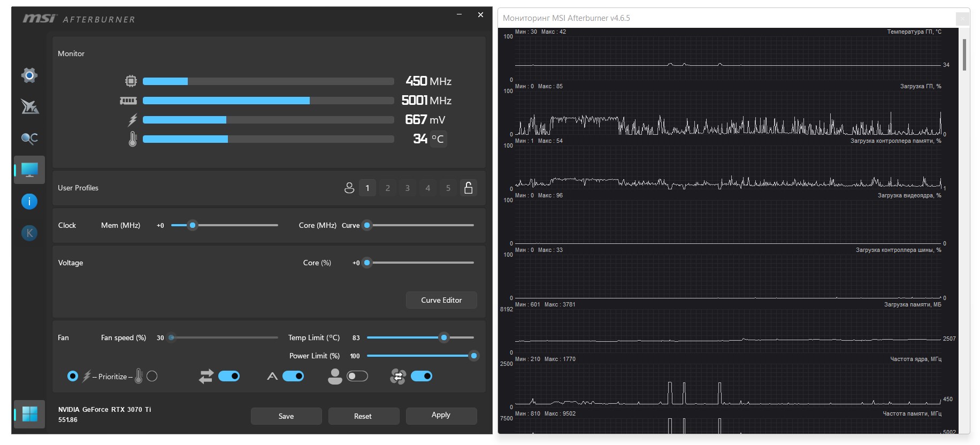Screen dimensions: 980x445
Task: Click the user profile person icon
Action: click(x=349, y=188)
